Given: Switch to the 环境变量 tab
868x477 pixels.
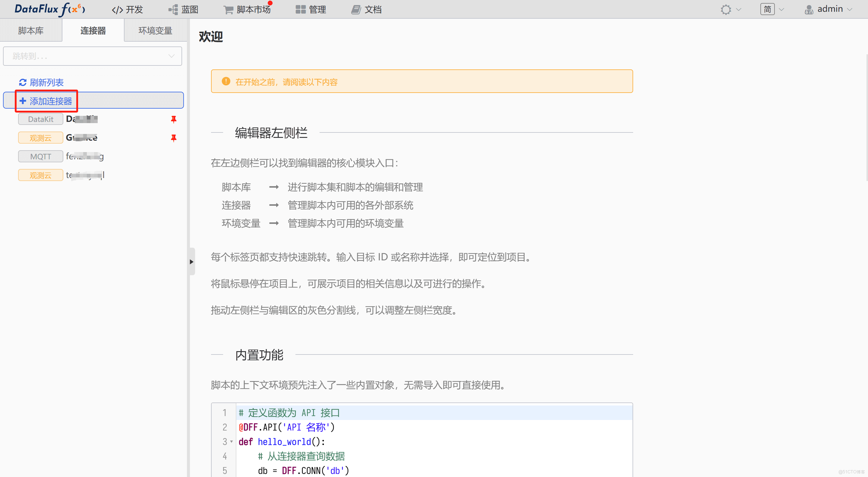Looking at the screenshot, I should pos(155,31).
